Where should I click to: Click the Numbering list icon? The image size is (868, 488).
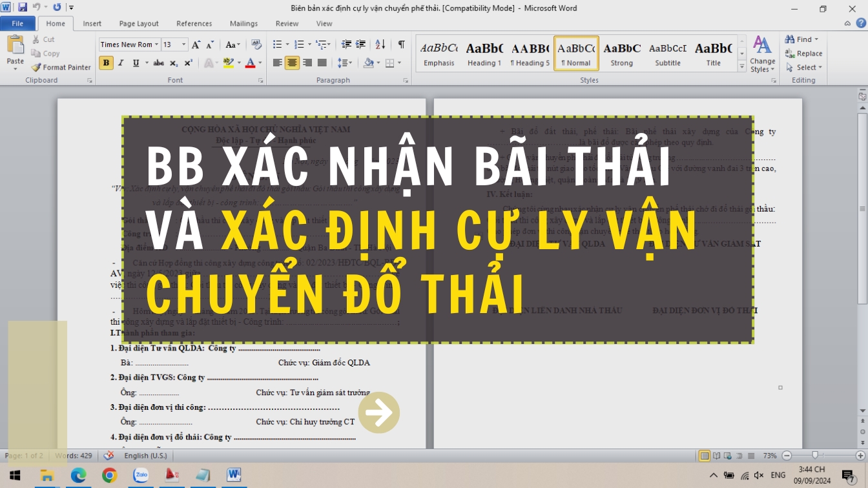pyautogui.click(x=298, y=45)
